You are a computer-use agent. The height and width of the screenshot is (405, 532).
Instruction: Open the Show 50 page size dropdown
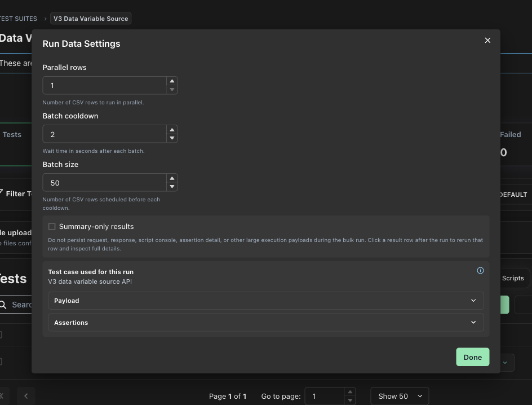[x=400, y=396]
